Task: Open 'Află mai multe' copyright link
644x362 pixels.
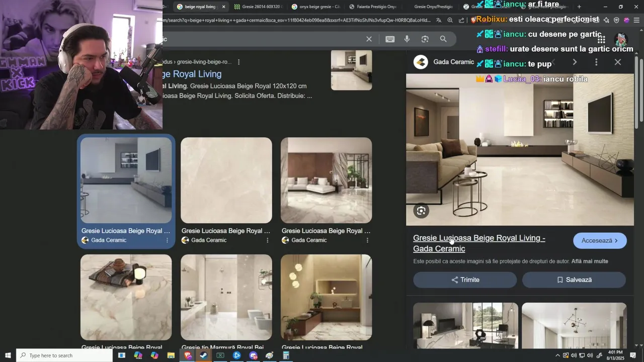Action: [590, 261]
